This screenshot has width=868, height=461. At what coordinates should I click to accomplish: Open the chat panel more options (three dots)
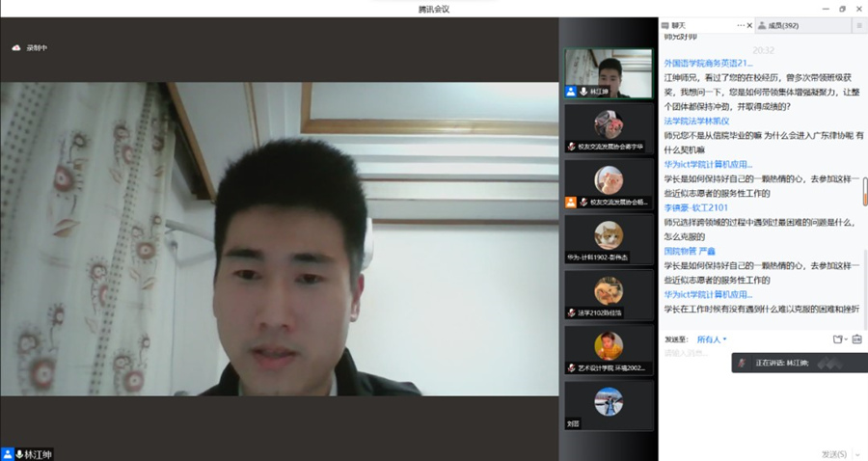click(741, 25)
